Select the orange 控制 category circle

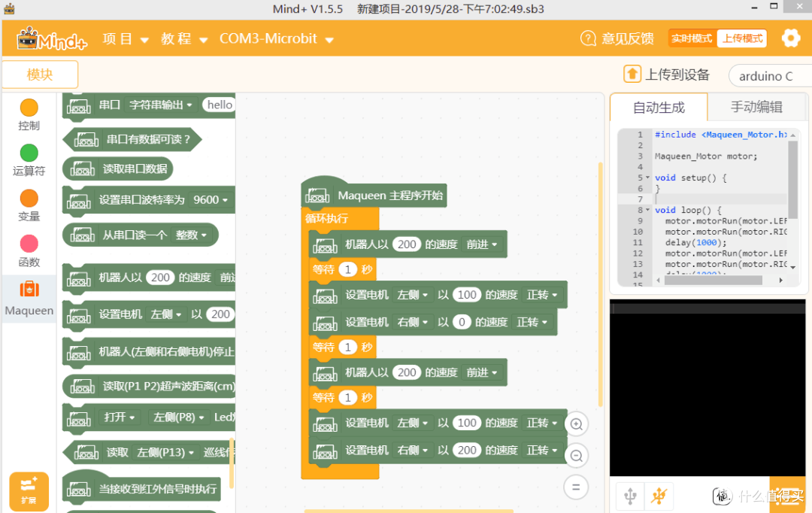(x=29, y=108)
